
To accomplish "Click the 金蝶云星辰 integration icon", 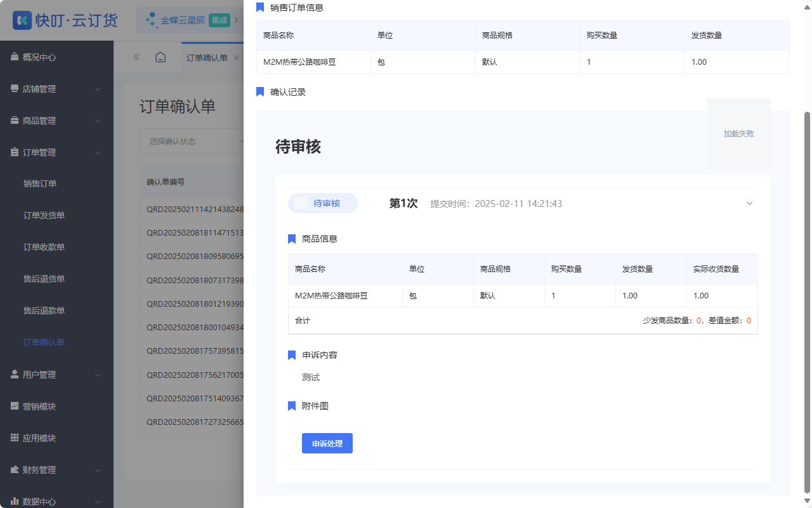I will point(151,20).
